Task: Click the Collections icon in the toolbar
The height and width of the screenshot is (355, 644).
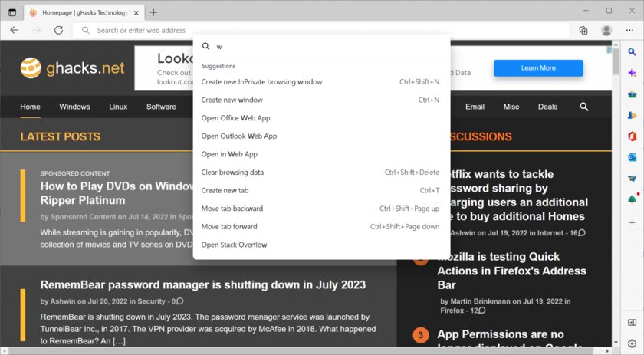Action: 583,30
